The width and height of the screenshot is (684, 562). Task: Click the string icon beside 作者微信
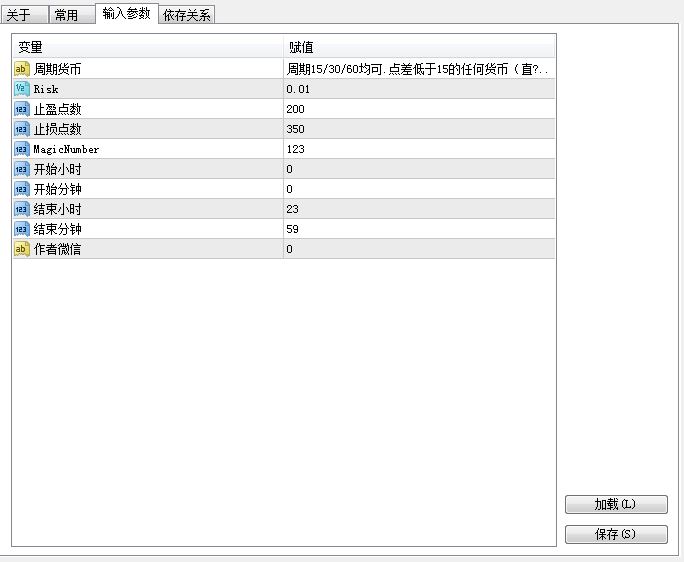click(x=22, y=249)
